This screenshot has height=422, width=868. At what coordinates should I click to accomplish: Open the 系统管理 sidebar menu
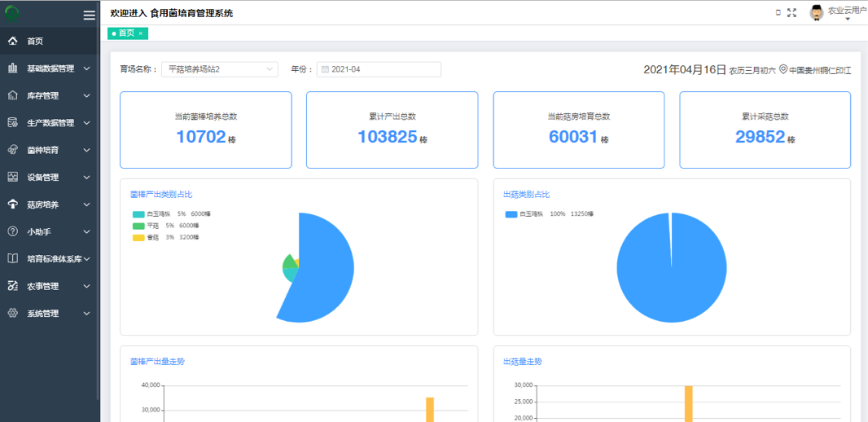[x=49, y=314]
